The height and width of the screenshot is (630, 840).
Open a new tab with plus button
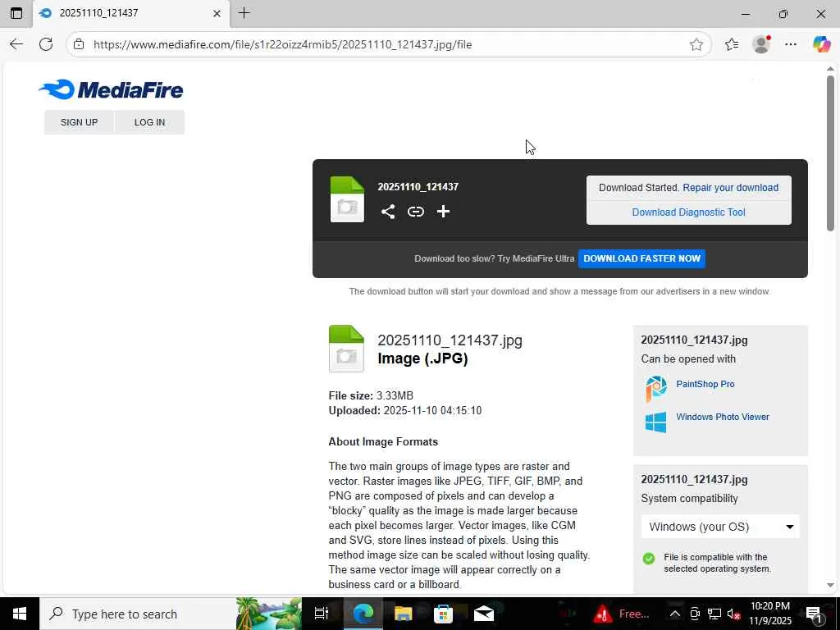244,13
